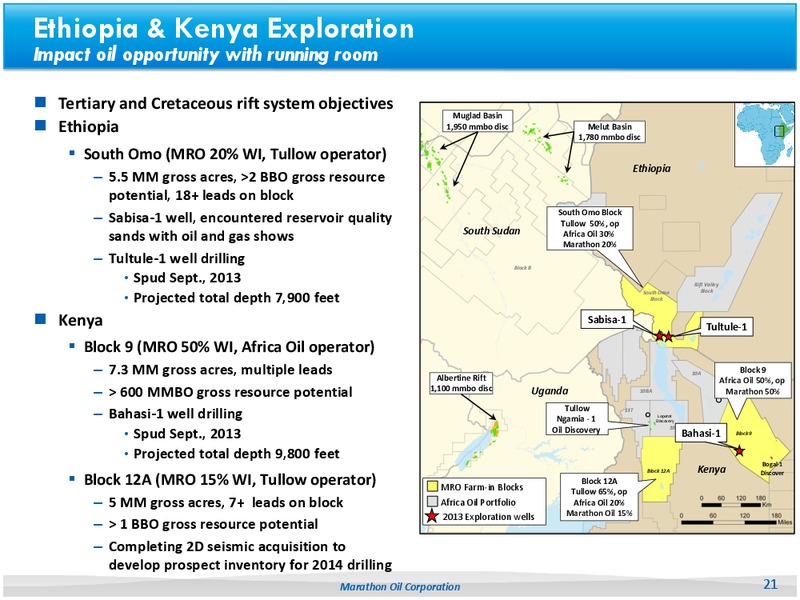The image size is (800, 600).
Task: Select the 'MRO Farm-in Blocks' legend text
Action: click(482, 487)
